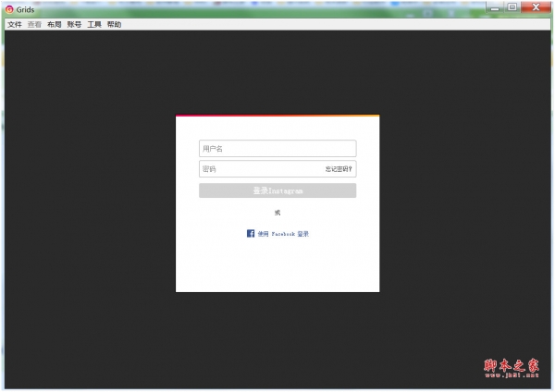Screen dimensions: 555x392
Task: Open the 文件 menu
Action: pos(15,24)
